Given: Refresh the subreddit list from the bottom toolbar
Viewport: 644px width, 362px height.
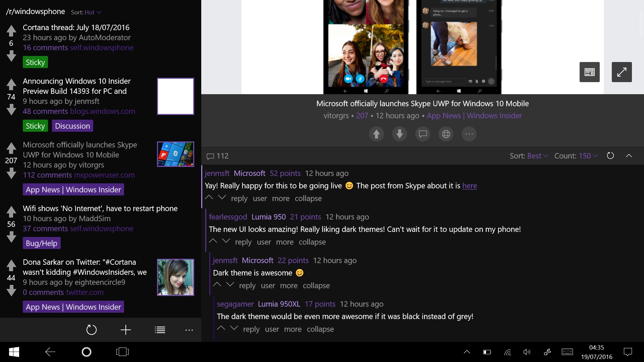Looking at the screenshot, I should click(x=92, y=330).
